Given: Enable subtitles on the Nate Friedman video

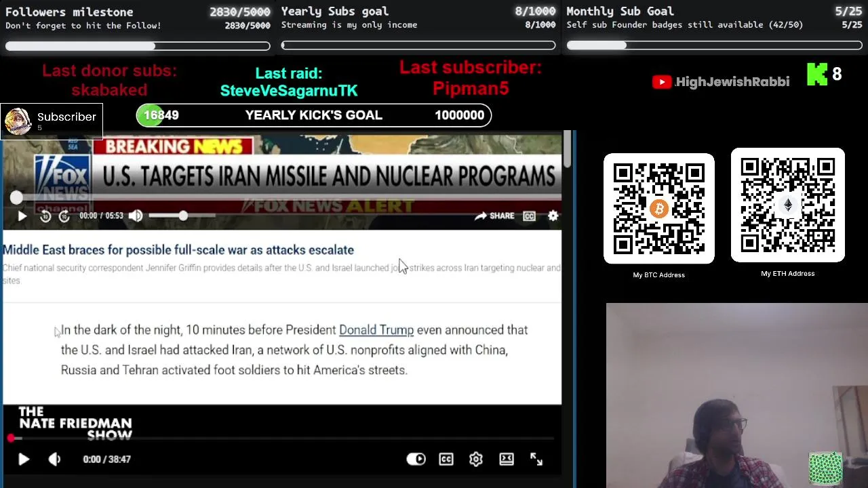Looking at the screenshot, I should [x=446, y=459].
